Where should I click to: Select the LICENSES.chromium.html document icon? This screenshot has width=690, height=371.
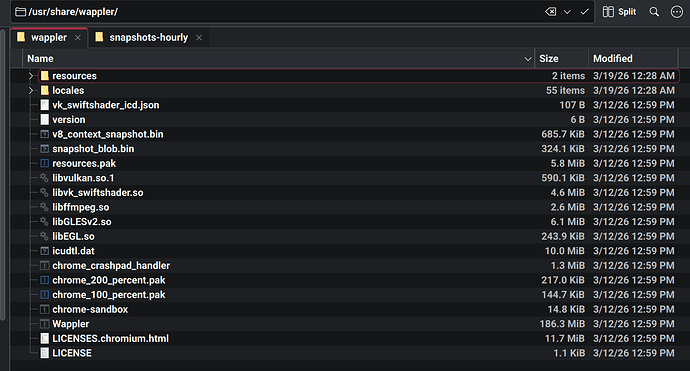pos(44,338)
